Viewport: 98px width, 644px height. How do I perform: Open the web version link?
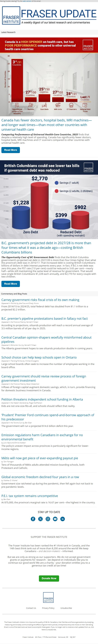tap(27, 1)
